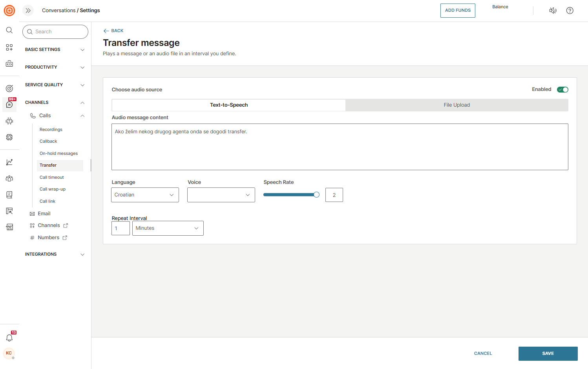Open the search icon in the left rail
Viewport: 588px width, 369px height.
click(9, 30)
